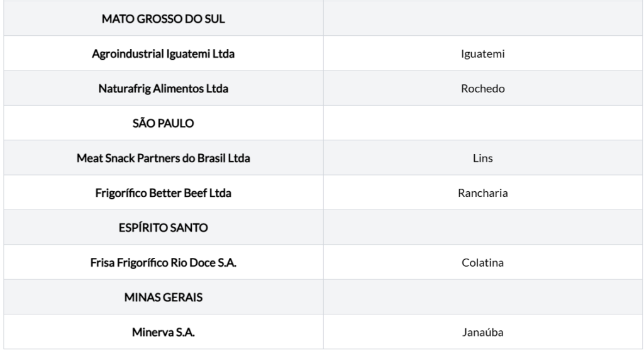This screenshot has height=351, width=644.
Task: Click empty cell beside SÃO PAULO
Action: (483, 123)
